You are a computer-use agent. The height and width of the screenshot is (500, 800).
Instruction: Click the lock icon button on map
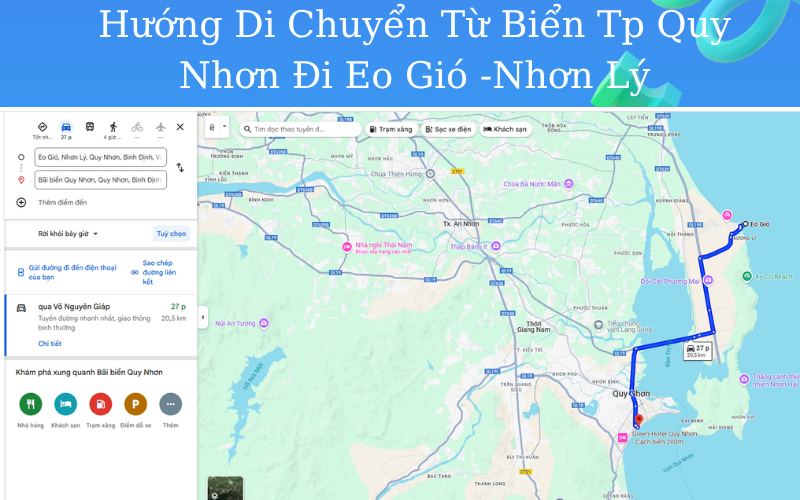point(212,128)
